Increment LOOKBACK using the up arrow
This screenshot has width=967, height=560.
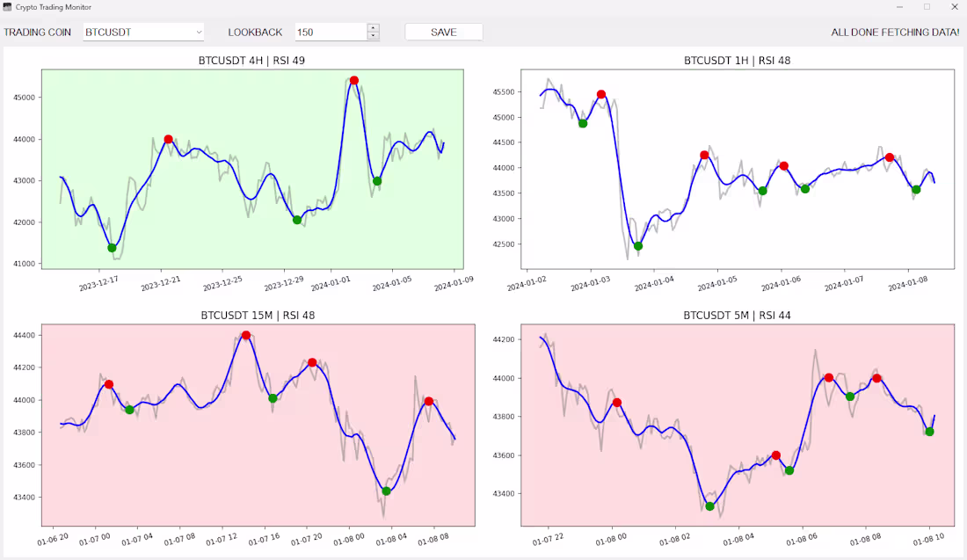373,27
